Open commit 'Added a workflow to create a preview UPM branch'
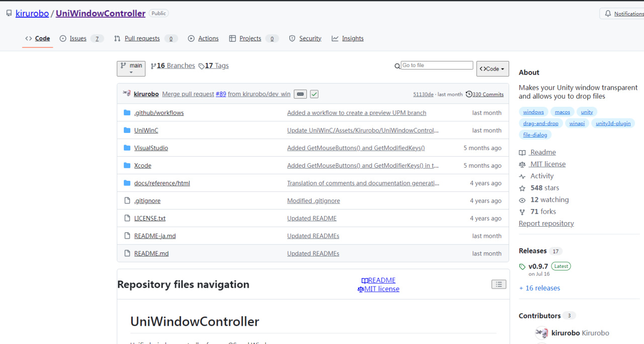This screenshot has width=644, height=344. coord(357,113)
